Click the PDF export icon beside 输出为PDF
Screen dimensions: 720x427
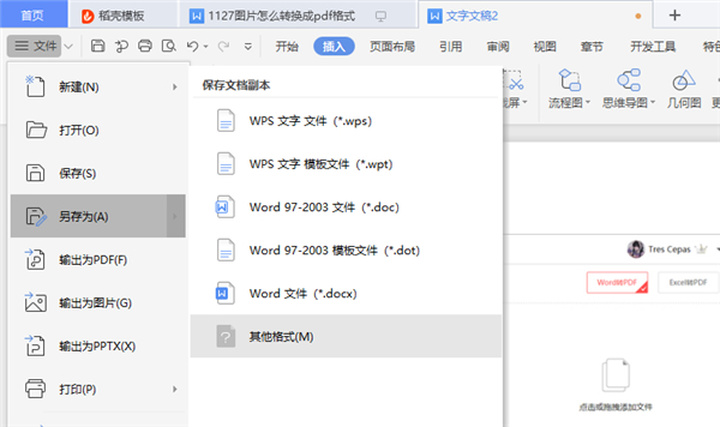click(x=35, y=259)
